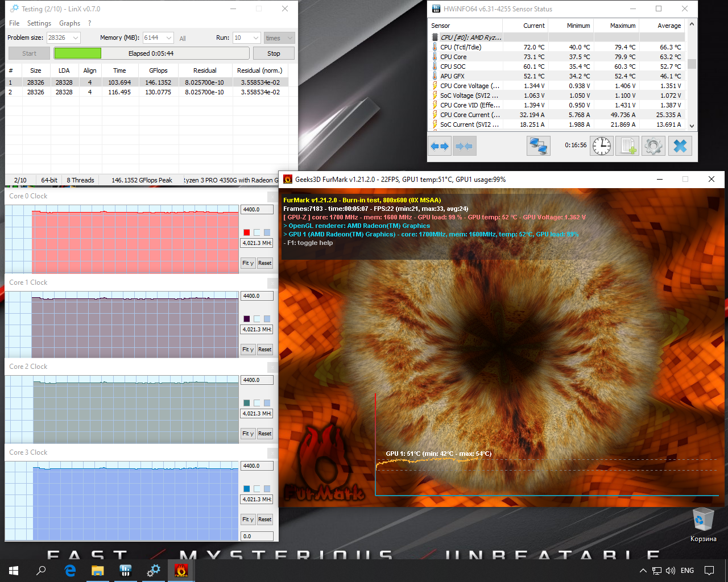Expand the Memory (MiB) combo box
Viewport: 728px width, 582px height.
point(169,38)
